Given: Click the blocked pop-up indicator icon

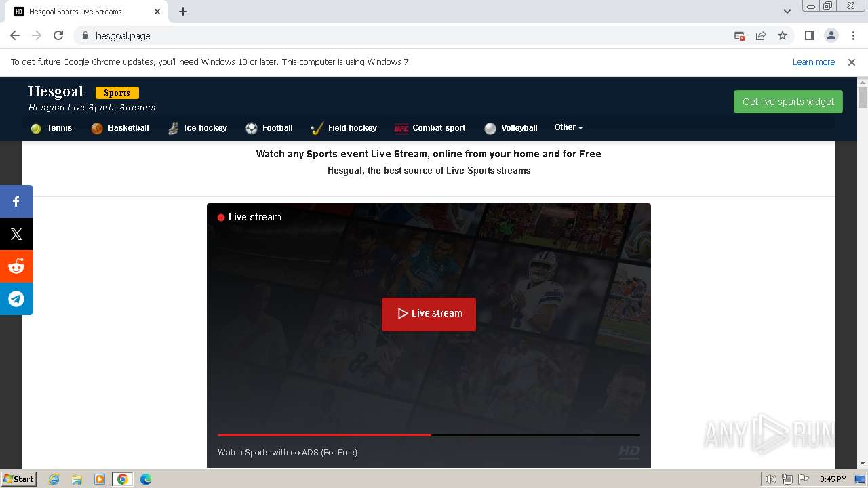Looking at the screenshot, I should click(x=739, y=36).
